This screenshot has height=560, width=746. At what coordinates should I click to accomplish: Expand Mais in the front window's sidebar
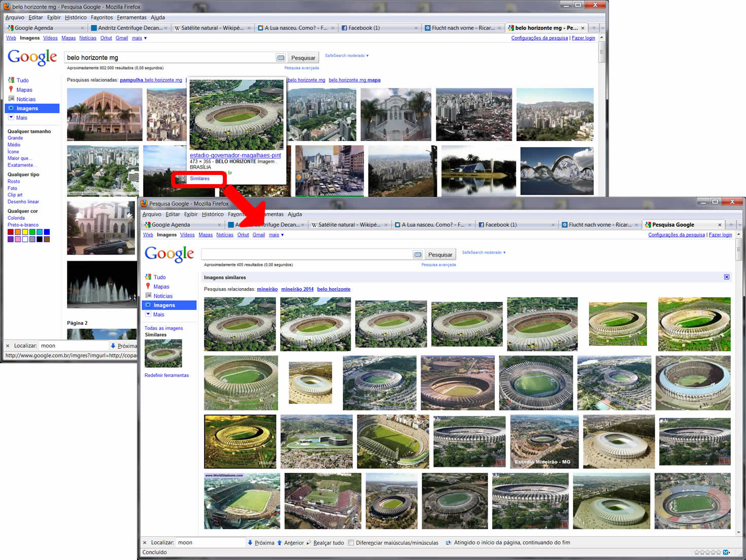coord(158,314)
